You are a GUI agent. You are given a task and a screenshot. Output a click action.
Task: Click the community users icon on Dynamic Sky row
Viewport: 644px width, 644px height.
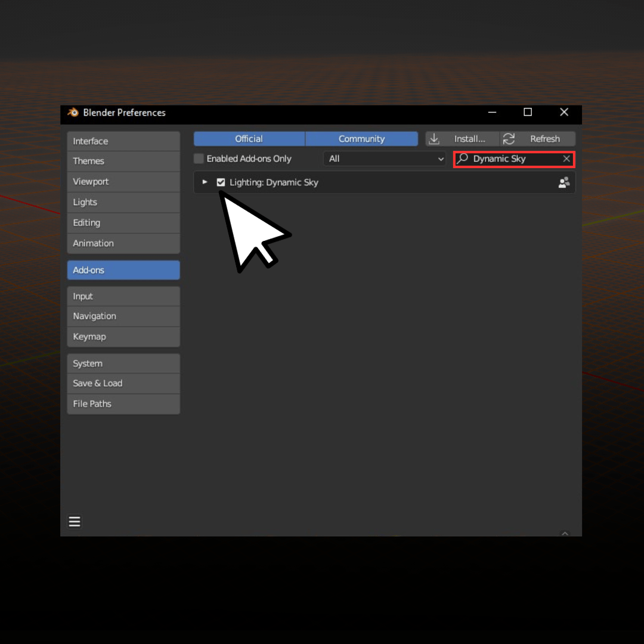(x=564, y=182)
